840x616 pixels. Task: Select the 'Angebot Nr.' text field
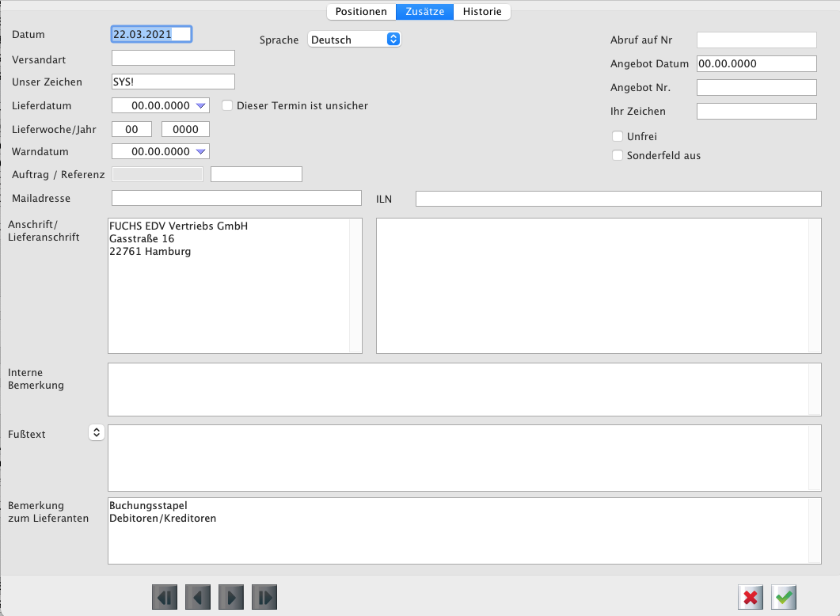[756, 87]
